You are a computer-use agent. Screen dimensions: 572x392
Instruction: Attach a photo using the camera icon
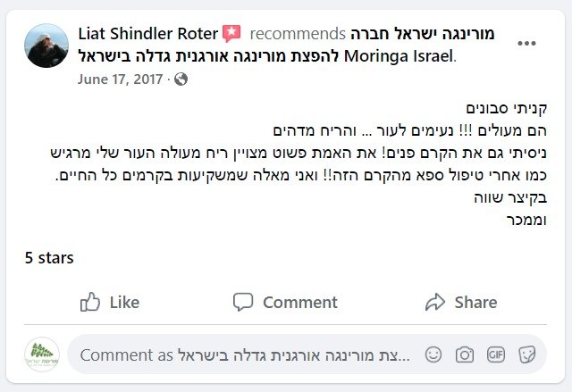click(465, 354)
